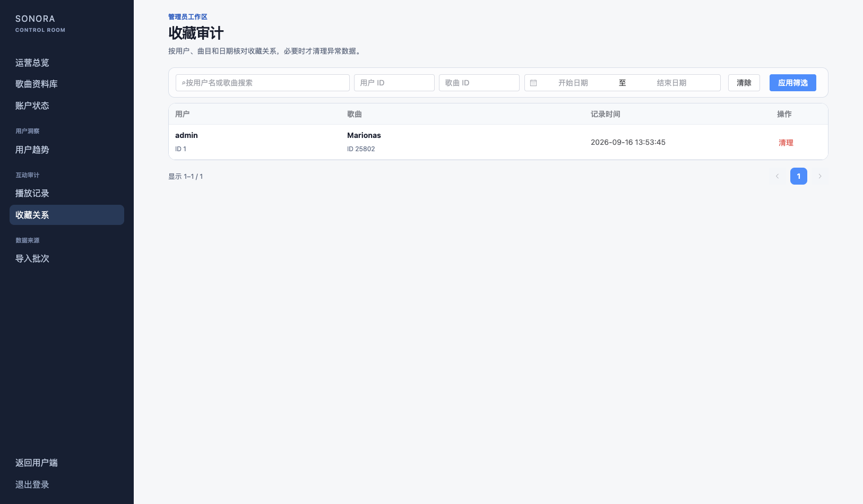
Task: Open the 开始日期 date picker
Action: 573,83
